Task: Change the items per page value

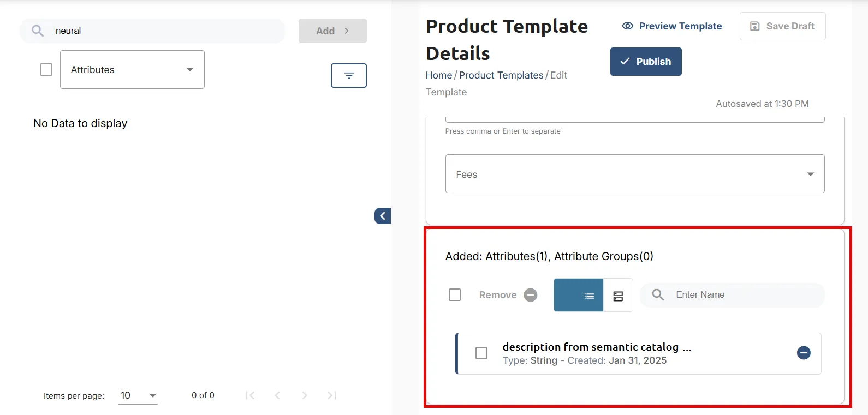Action: [x=138, y=396]
